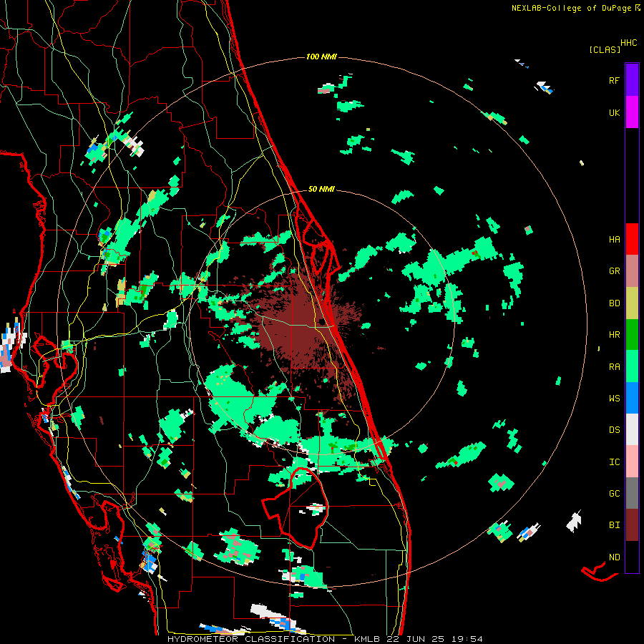Click the BD yellow legend swatch

[632, 303]
